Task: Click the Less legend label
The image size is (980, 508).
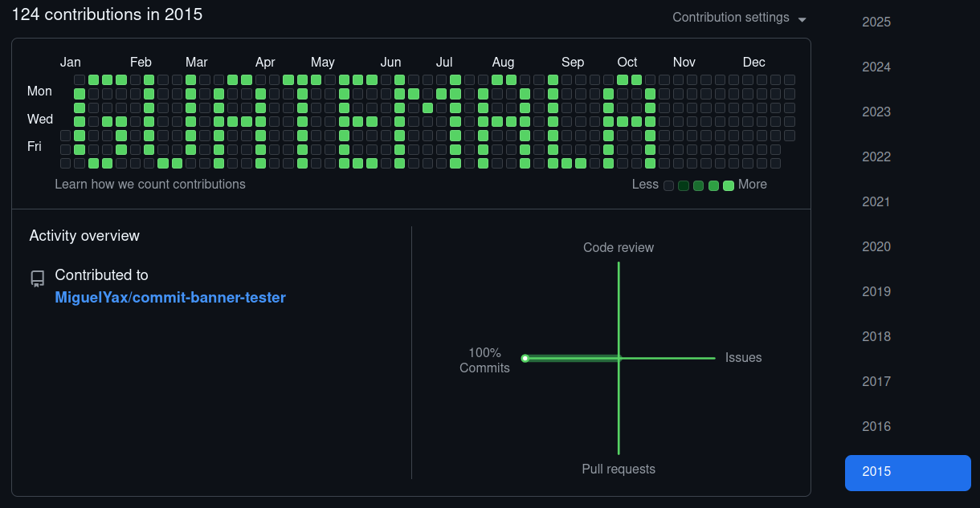Action: pos(645,185)
